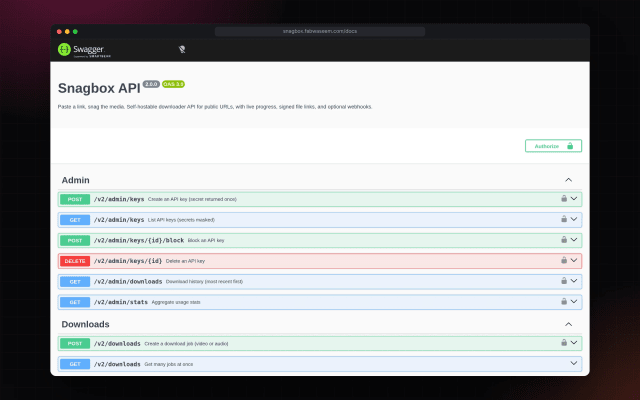Expand POST /v2/downloads using its arrow
This screenshot has width=640, height=400.
[574, 343]
